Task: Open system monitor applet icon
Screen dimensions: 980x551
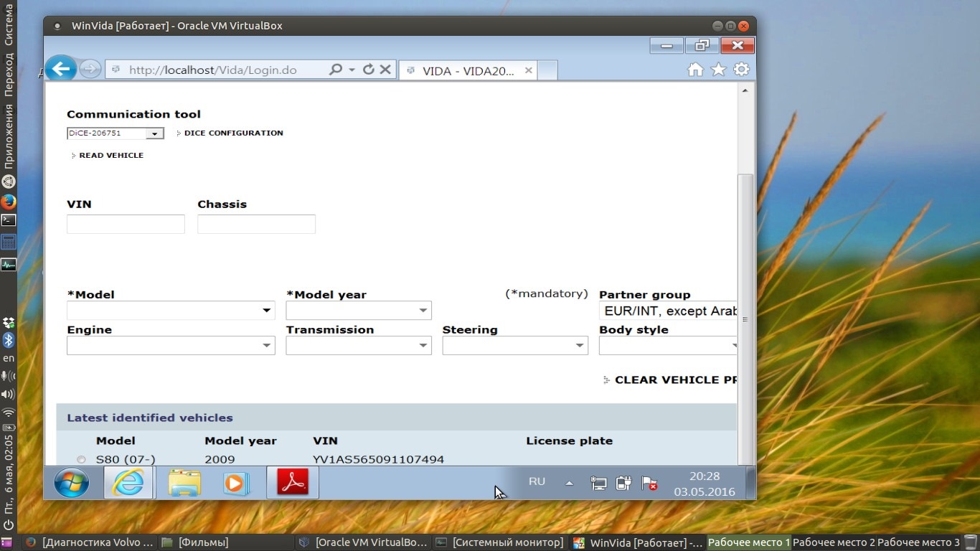Action: [x=9, y=265]
